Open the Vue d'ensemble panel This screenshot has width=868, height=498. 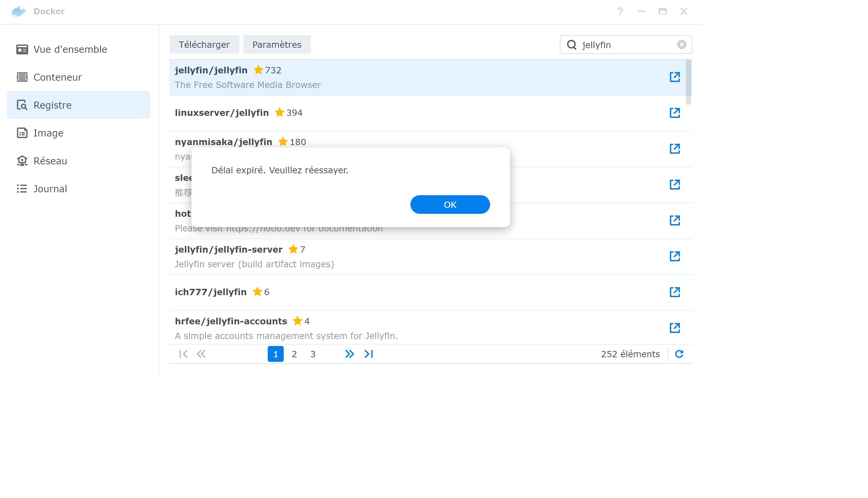click(69, 49)
